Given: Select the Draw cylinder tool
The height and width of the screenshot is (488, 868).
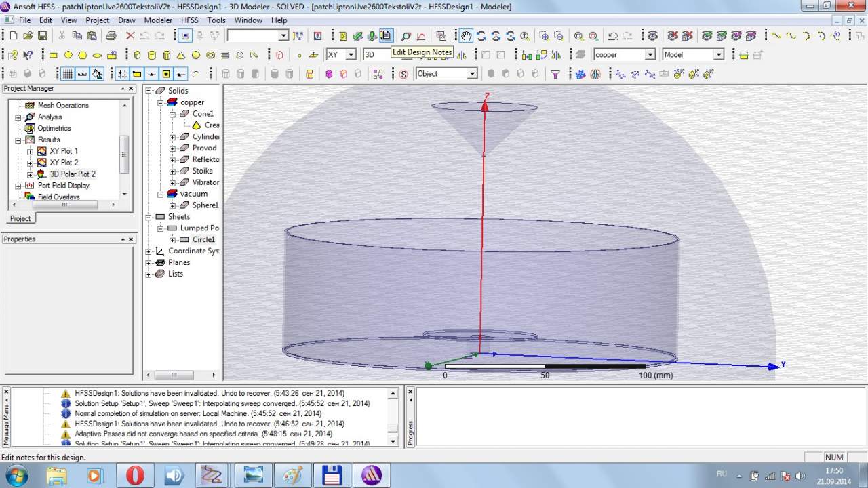Looking at the screenshot, I should [x=152, y=55].
